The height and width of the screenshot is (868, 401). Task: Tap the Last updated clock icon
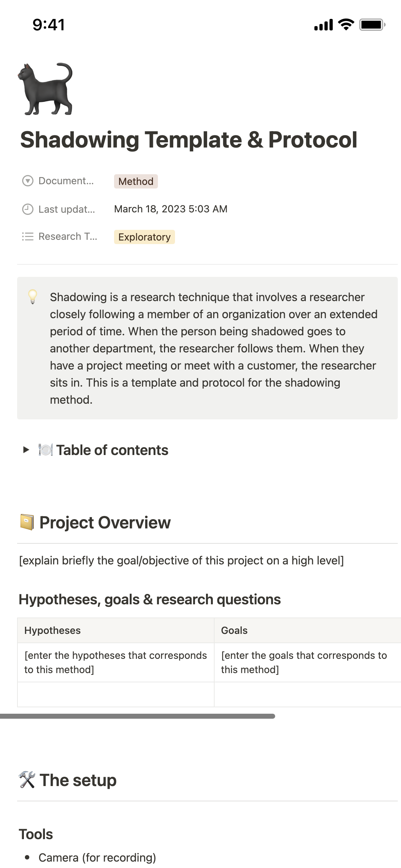28,209
